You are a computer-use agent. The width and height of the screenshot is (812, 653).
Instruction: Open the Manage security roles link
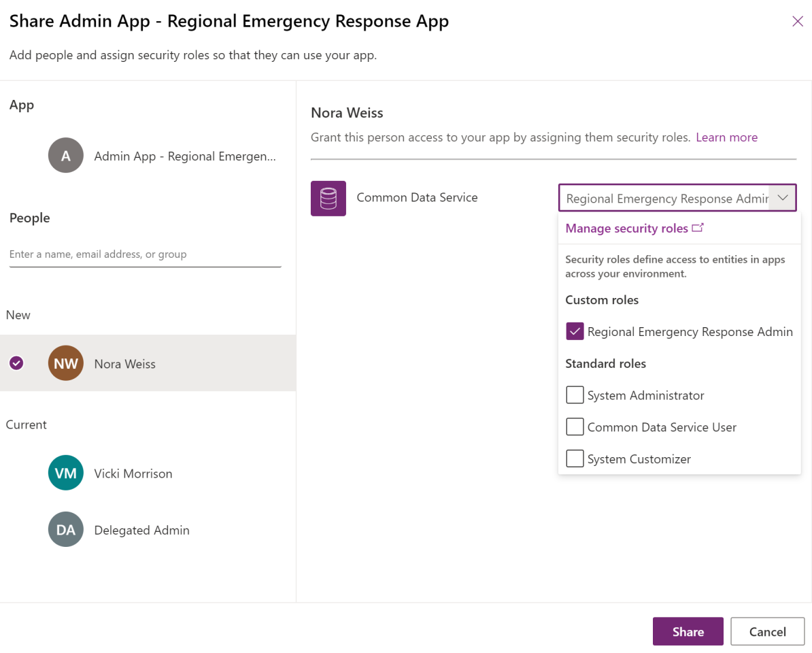pos(626,229)
